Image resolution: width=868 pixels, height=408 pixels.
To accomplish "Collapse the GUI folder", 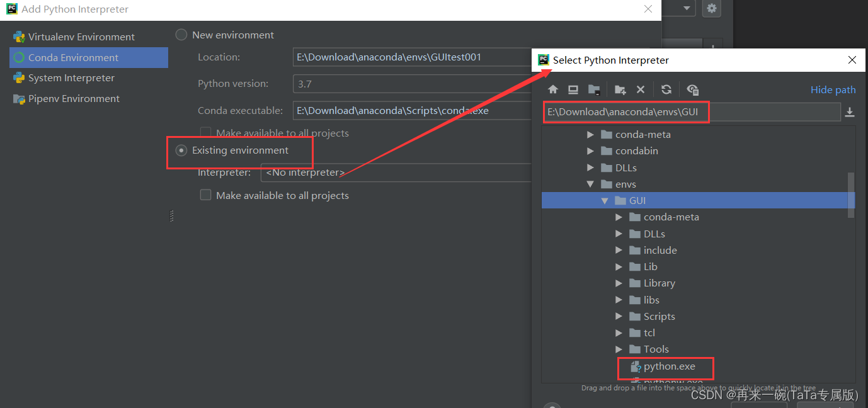I will point(605,200).
